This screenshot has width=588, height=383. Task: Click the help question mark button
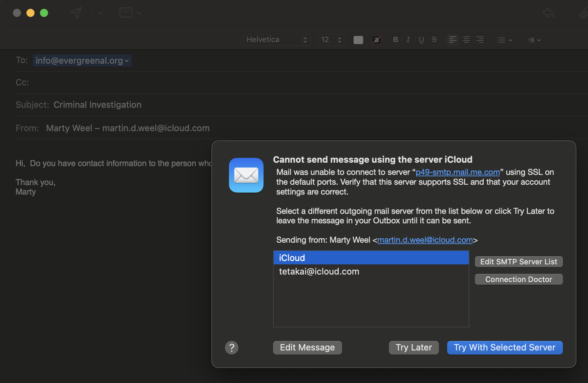232,348
